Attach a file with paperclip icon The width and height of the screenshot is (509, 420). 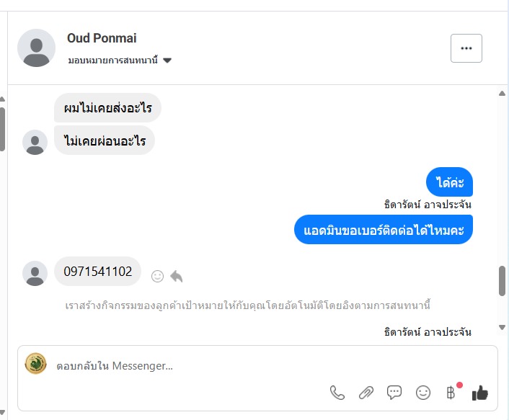(366, 393)
